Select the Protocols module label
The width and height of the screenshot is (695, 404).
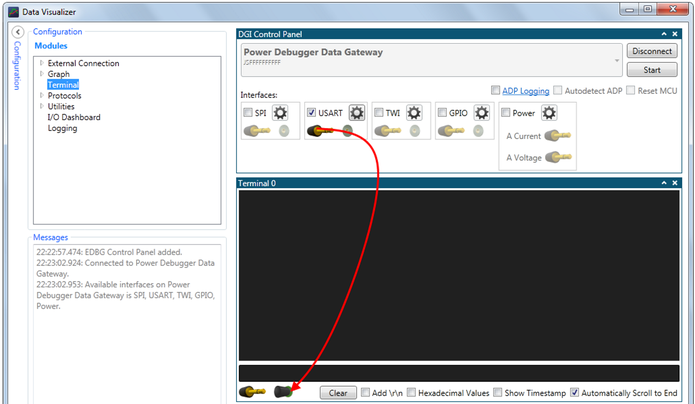click(x=65, y=95)
